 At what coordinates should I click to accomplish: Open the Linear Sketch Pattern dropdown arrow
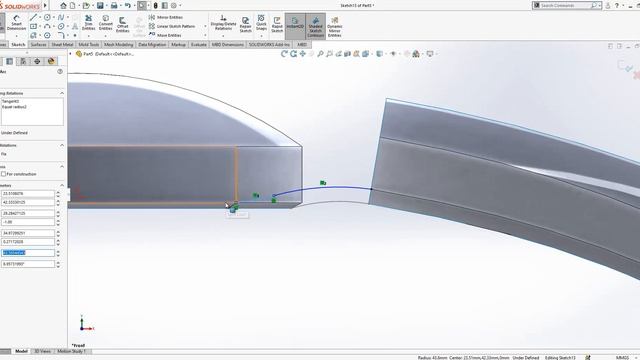tap(205, 26)
